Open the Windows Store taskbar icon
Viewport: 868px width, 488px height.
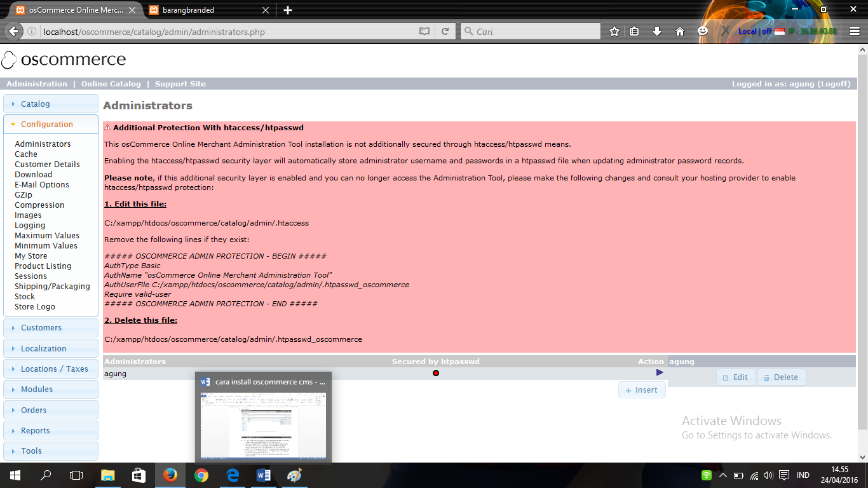coord(139,475)
